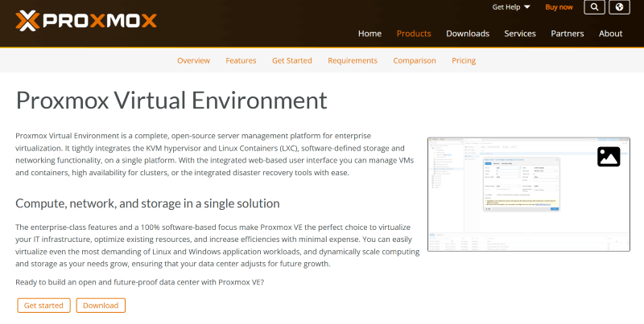Image resolution: width=644 pixels, height=324 pixels.
Task: Open the Proxmox VE interface screenshot thumbnail
Action: pyautogui.click(x=529, y=195)
